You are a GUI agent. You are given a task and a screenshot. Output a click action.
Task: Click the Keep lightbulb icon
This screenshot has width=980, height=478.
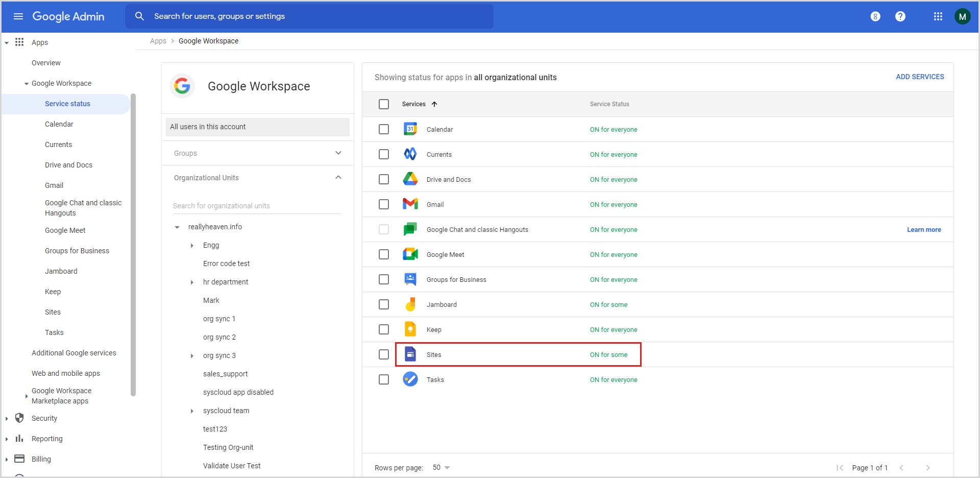tap(410, 329)
